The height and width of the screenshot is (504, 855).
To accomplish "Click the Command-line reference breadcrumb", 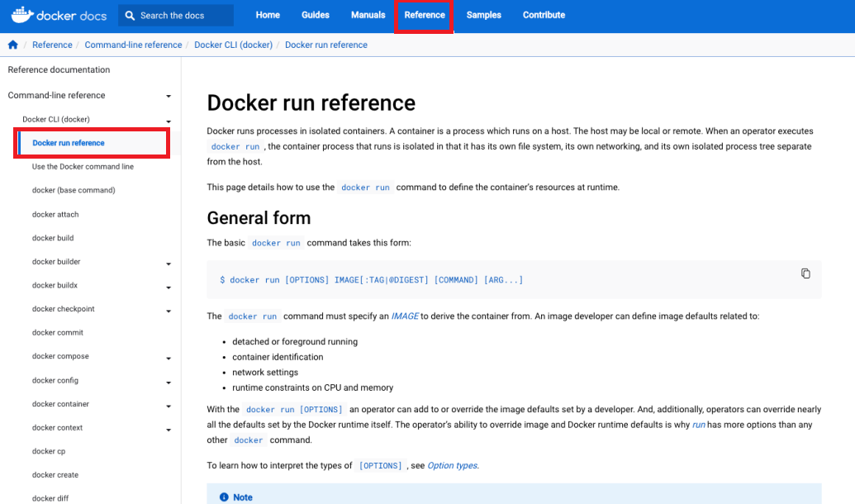I will click(133, 45).
